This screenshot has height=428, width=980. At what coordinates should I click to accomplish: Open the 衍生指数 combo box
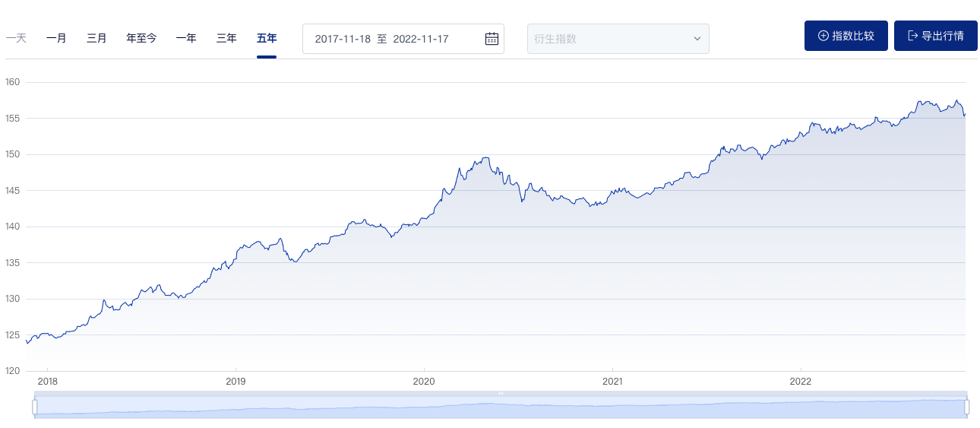[x=618, y=39]
